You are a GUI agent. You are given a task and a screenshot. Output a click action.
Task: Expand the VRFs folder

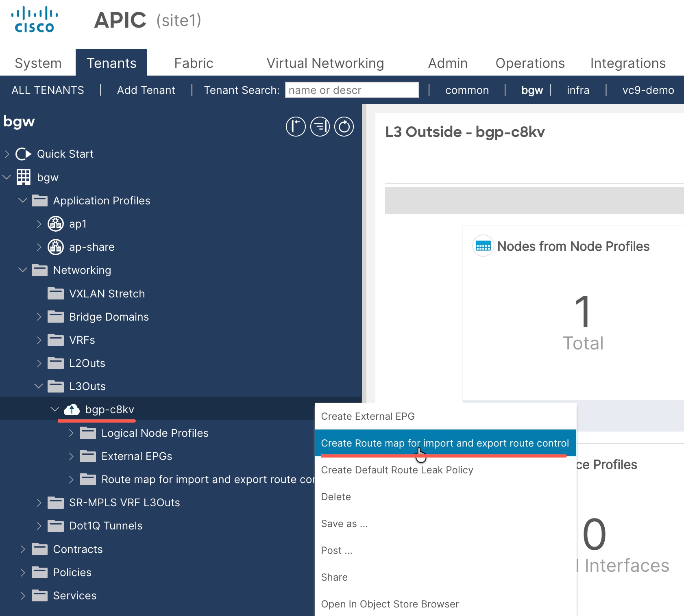tap(39, 340)
